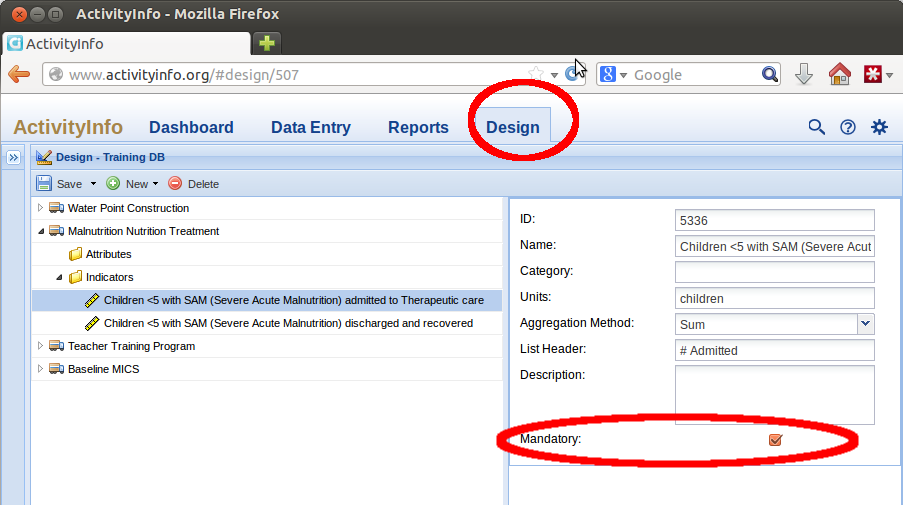The image size is (903, 505).
Task: Expand the Water Point Construction node
Action: click(x=40, y=207)
